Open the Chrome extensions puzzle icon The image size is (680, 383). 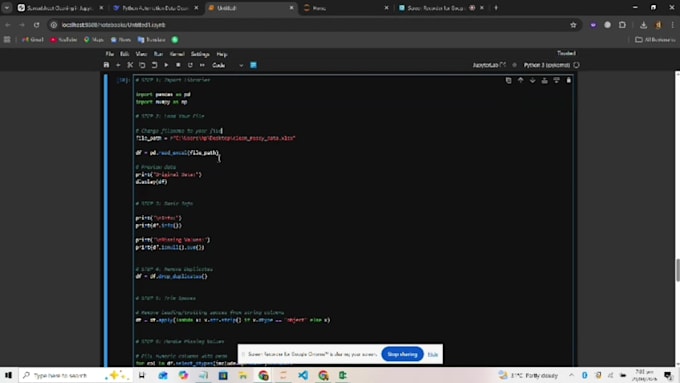tap(622, 25)
